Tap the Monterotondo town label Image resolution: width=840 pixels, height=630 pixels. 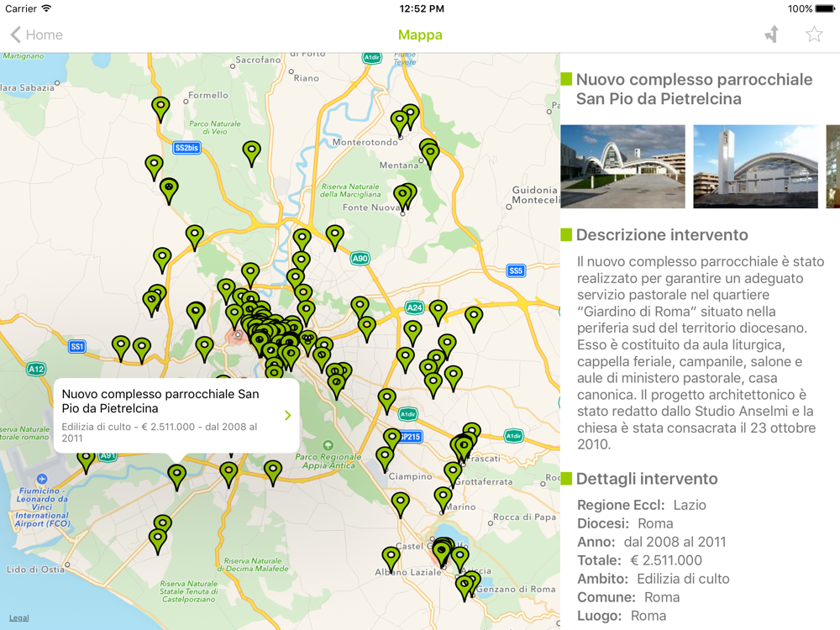click(365, 142)
